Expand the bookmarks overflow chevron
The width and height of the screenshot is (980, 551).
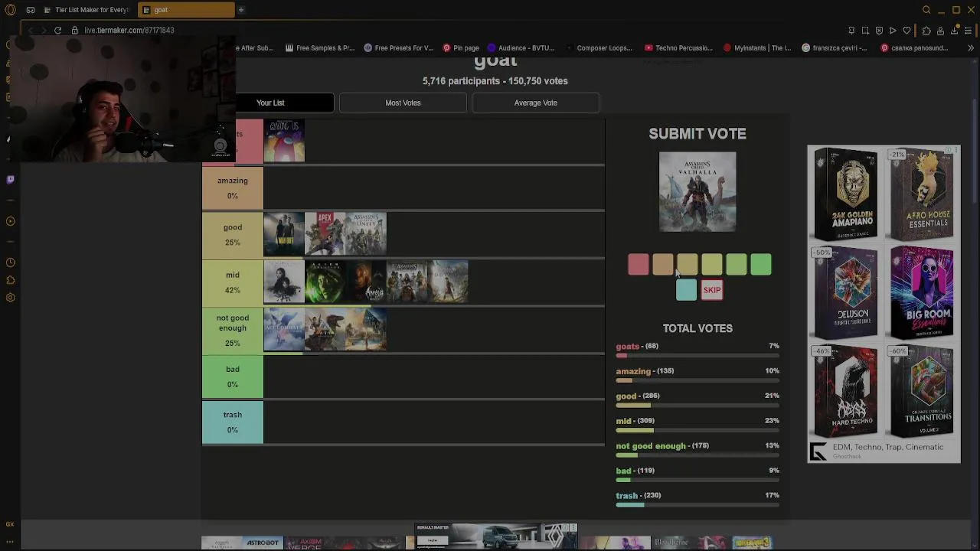tap(971, 48)
